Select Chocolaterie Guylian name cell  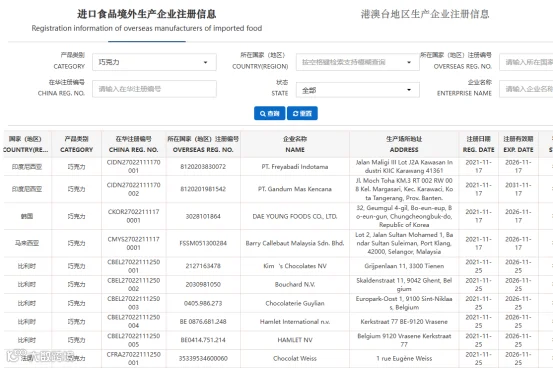pos(295,303)
